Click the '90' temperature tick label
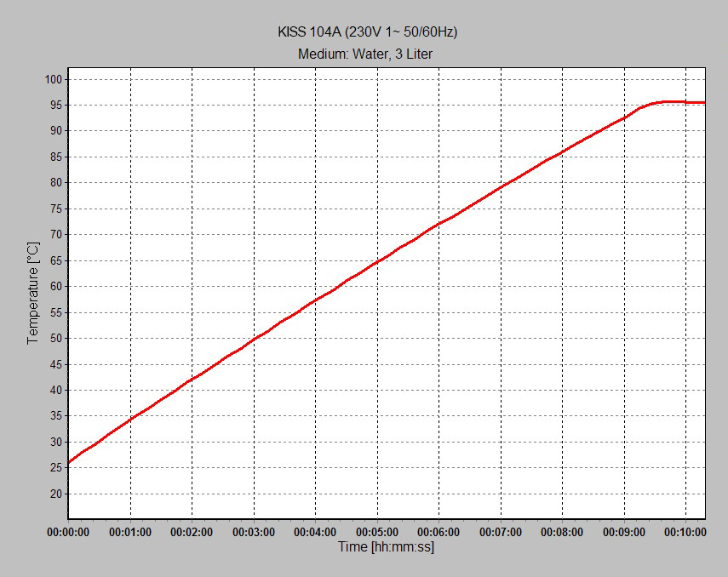Image resolution: width=728 pixels, height=577 pixels. [55, 131]
